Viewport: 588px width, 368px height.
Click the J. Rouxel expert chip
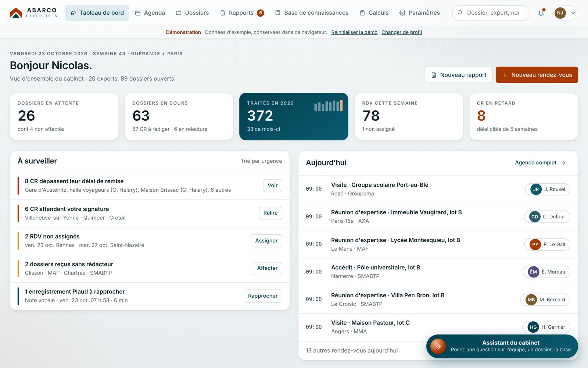click(x=548, y=189)
